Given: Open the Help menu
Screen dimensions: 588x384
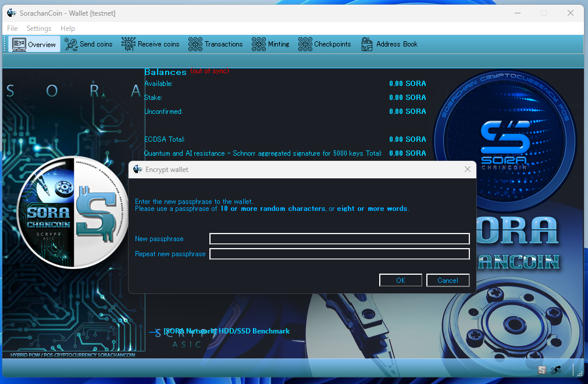Looking at the screenshot, I should tap(67, 28).
